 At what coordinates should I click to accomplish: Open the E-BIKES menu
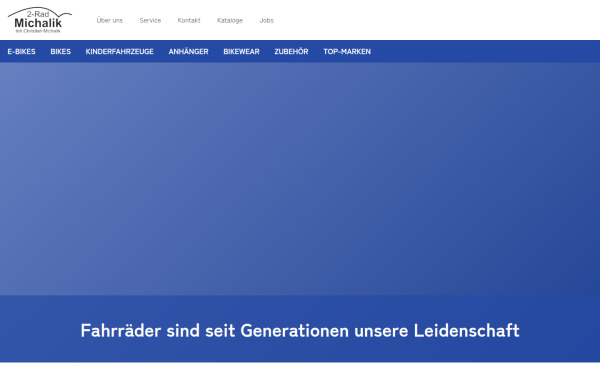(x=21, y=51)
